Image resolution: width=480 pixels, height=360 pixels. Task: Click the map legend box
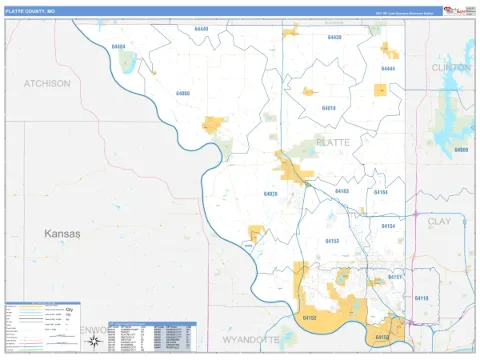(43, 327)
